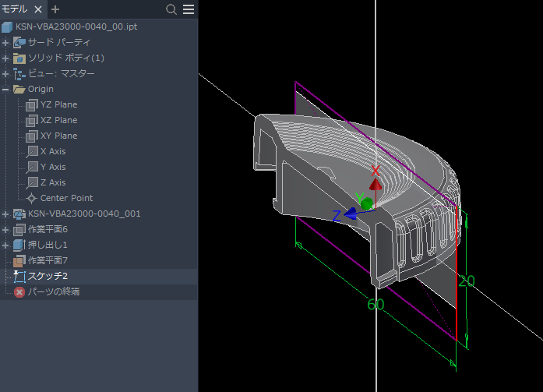Collapse the Origin folder

tap(6, 89)
